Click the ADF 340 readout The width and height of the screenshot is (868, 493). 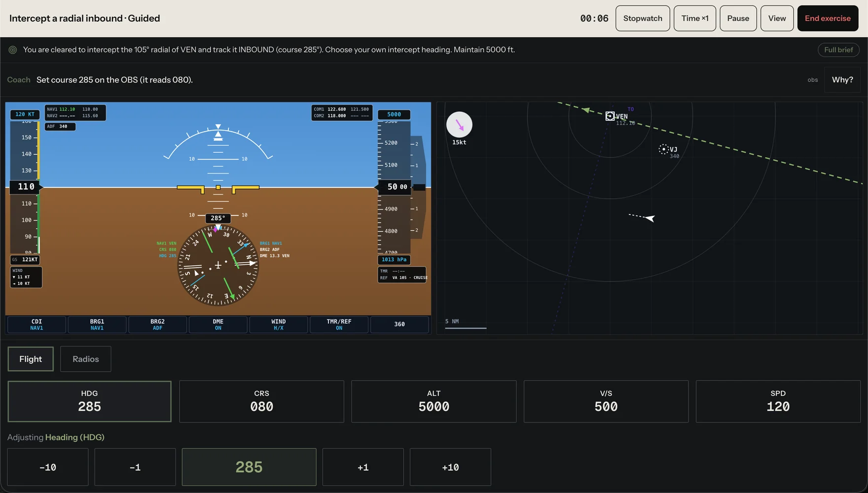[x=60, y=126]
